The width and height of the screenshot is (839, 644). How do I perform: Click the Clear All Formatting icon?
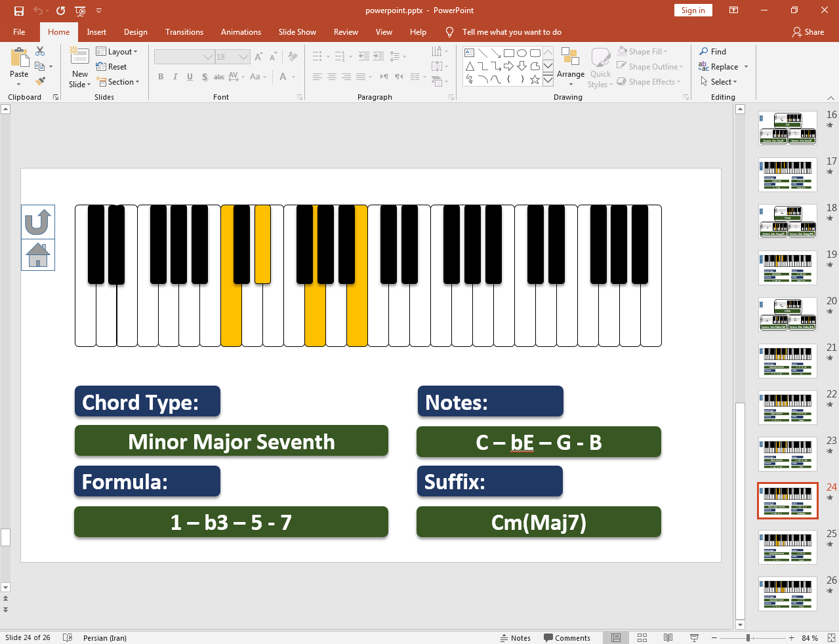[293, 57]
